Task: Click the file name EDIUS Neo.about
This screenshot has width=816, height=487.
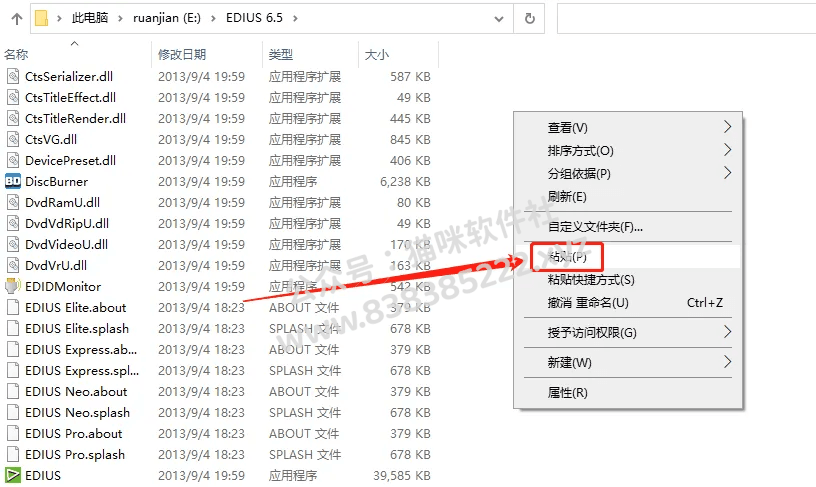Action: pos(76,392)
